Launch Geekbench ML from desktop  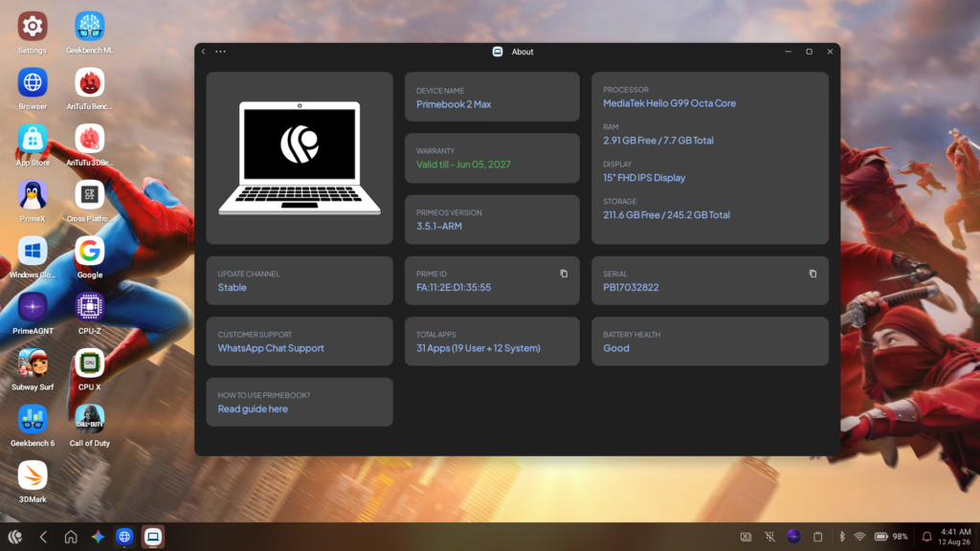pyautogui.click(x=89, y=26)
